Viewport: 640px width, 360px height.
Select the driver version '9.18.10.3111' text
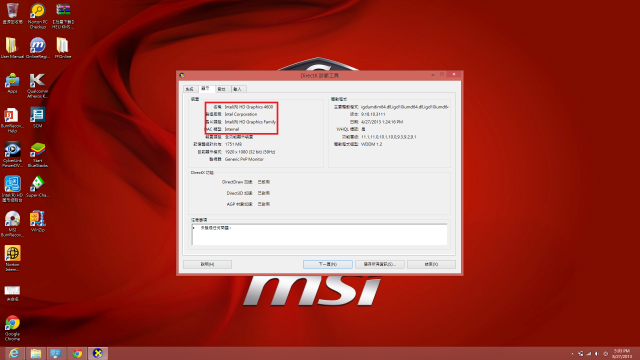point(373,114)
